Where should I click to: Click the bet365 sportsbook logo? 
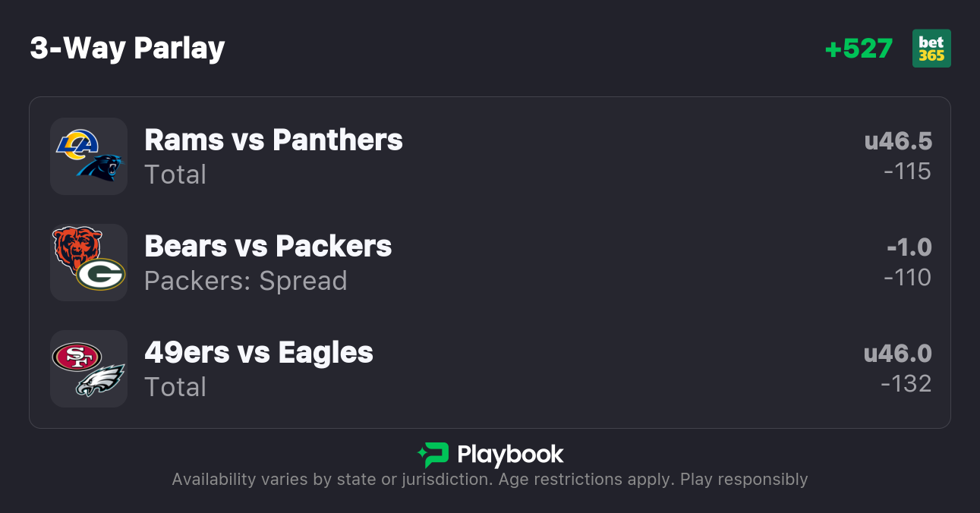tap(931, 49)
